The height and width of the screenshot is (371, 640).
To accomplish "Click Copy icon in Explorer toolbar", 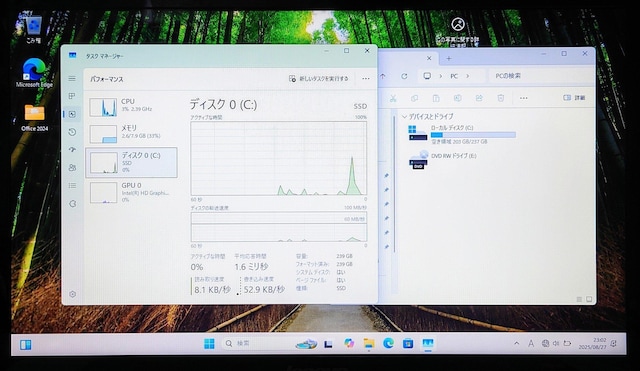I will point(414,98).
